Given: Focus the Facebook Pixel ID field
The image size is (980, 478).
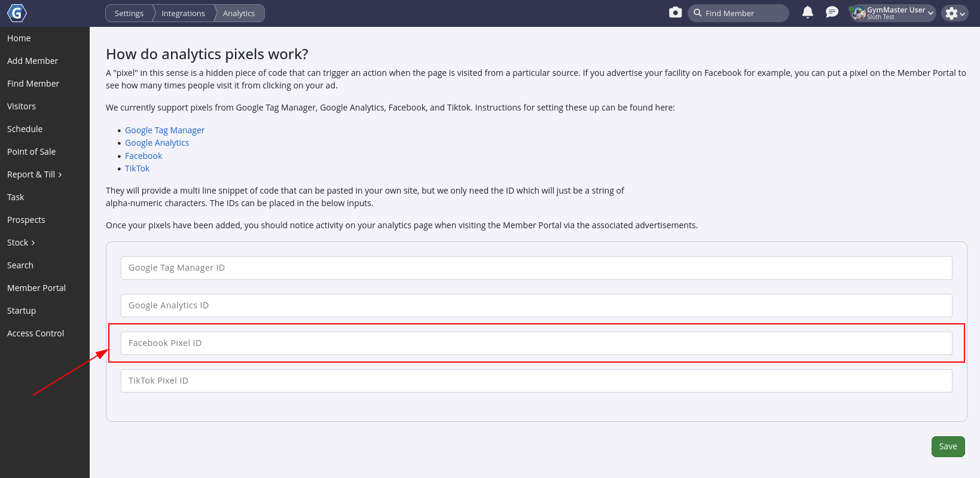Looking at the screenshot, I should 536,343.
